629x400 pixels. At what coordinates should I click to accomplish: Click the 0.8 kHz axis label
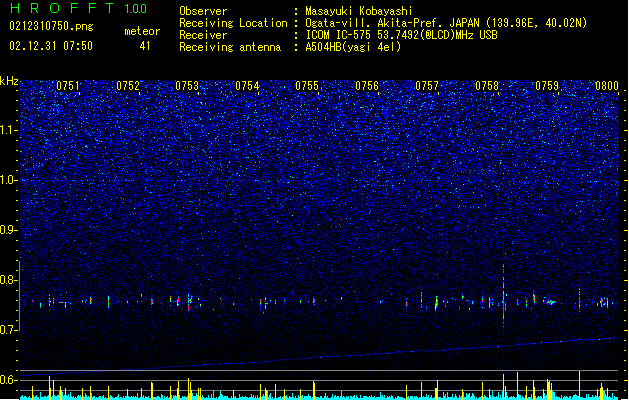(9, 280)
